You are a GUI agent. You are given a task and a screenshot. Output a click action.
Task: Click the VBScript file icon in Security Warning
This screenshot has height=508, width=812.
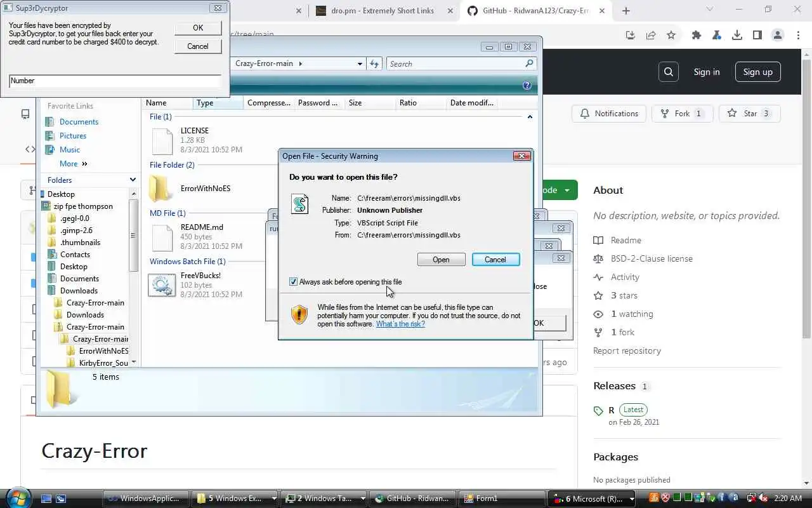click(299, 204)
